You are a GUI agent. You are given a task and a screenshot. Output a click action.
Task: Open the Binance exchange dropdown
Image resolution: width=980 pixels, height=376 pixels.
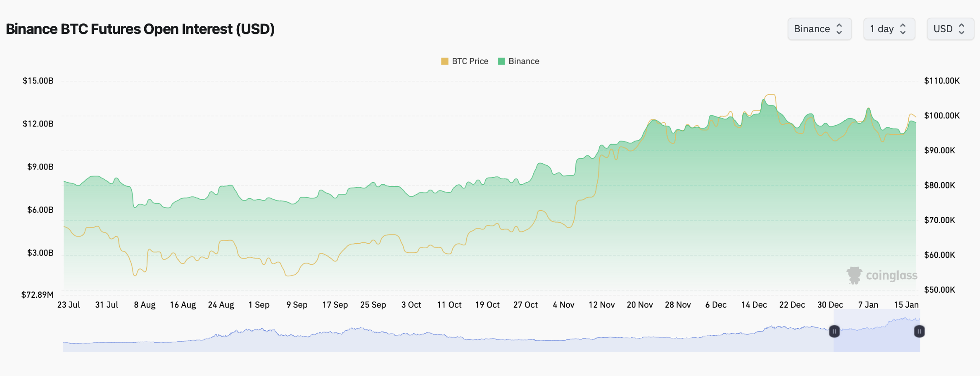(819, 29)
